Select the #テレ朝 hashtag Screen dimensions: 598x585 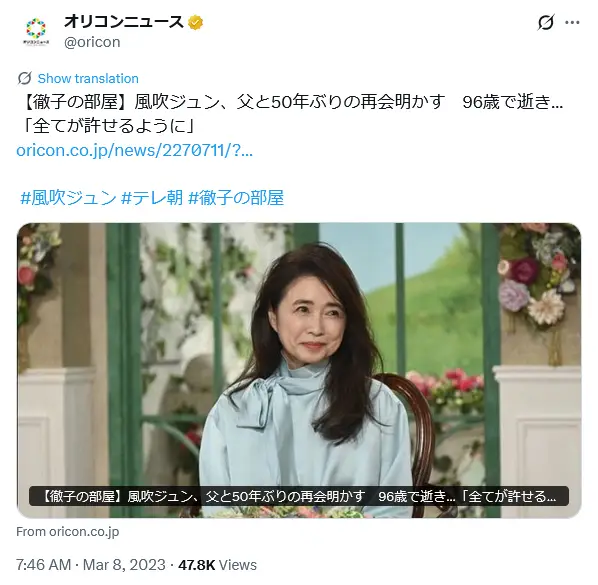click(x=152, y=198)
